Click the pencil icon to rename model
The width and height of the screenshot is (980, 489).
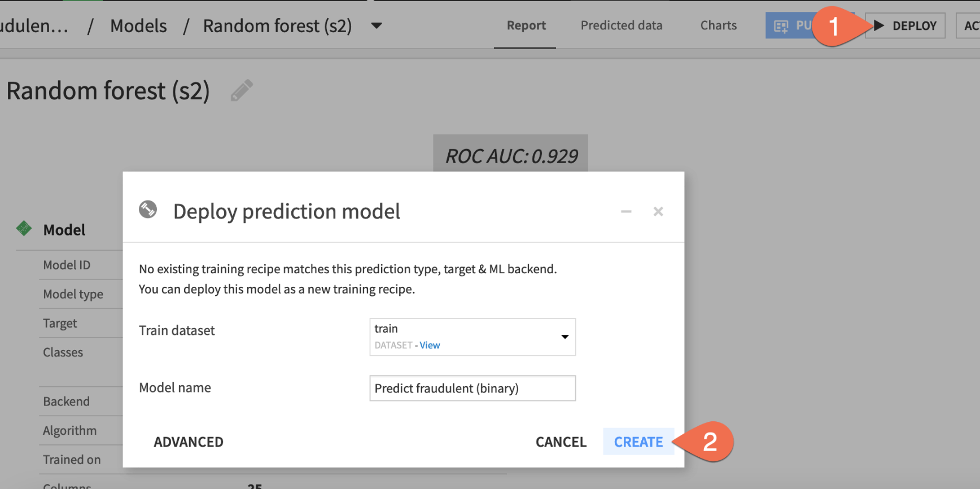[242, 90]
